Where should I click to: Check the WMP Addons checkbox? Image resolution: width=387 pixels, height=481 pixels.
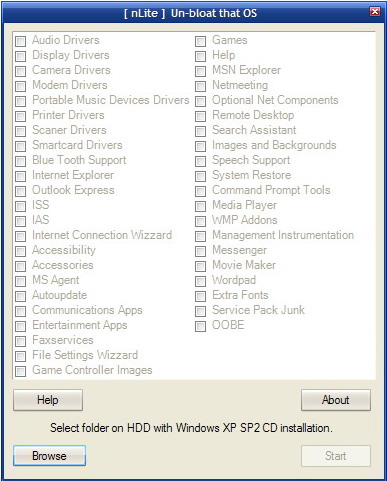coord(200,221)
